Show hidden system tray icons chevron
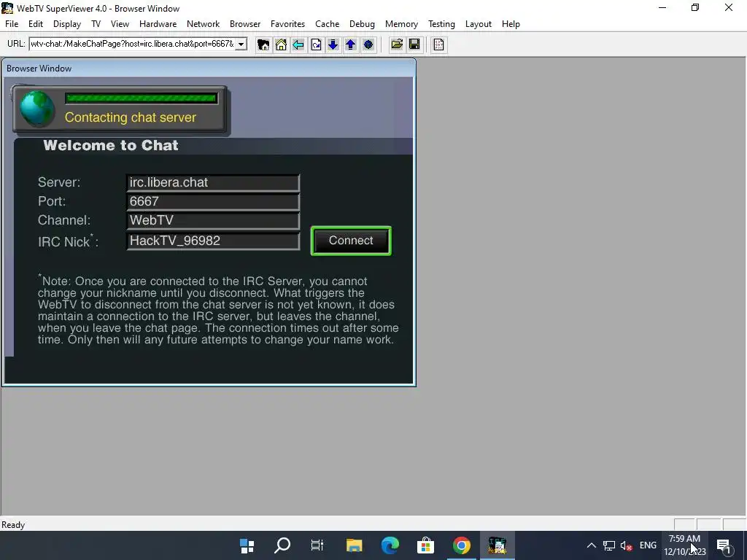This screenshot has width=747, height=560. 591,545
